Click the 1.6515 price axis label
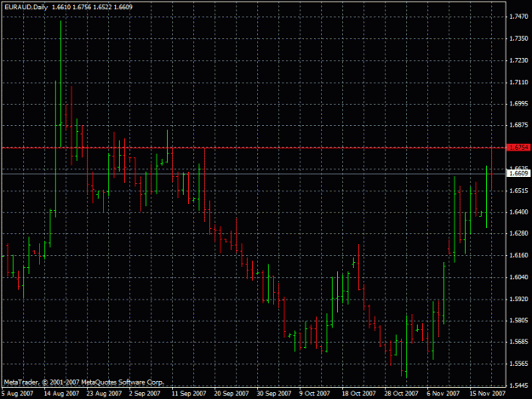 coord(518,191)
